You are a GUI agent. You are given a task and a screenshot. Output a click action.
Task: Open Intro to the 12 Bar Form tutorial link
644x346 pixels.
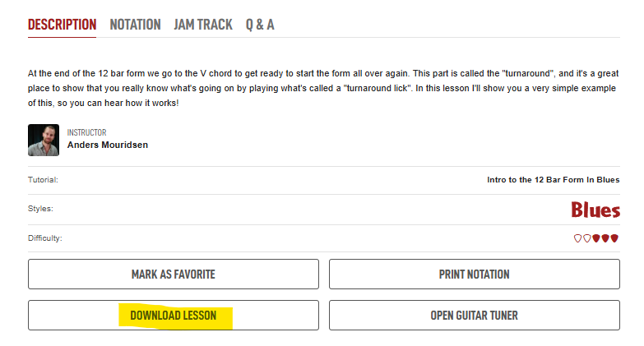[x=554, y=180]
